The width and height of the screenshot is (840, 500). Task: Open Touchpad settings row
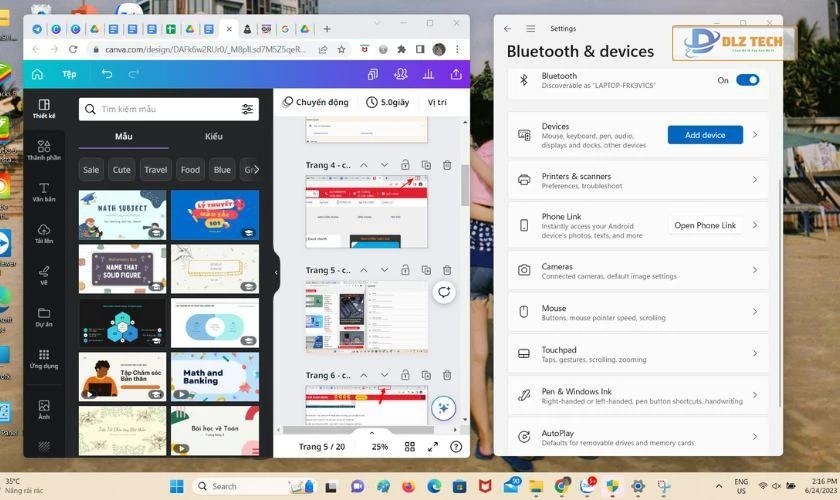pyautogui.click(x=638, y=354)
